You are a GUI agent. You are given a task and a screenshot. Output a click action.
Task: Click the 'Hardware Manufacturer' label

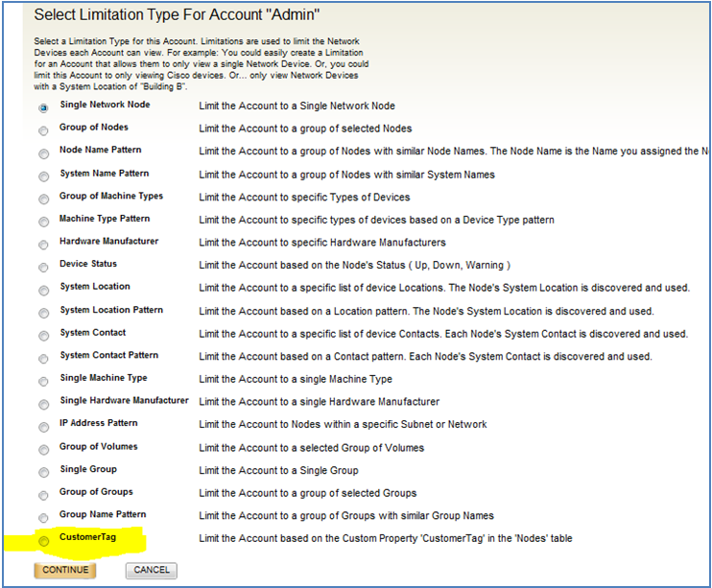point(109,241)
